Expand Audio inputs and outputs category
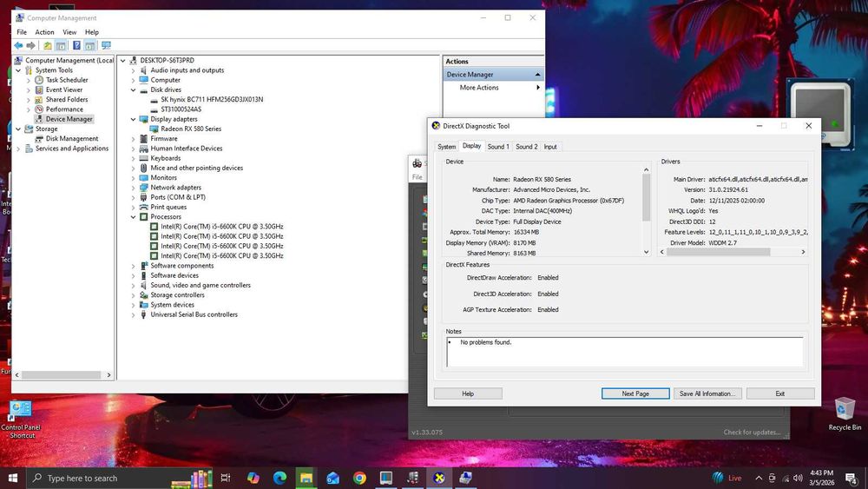 [x=133, y=70]
